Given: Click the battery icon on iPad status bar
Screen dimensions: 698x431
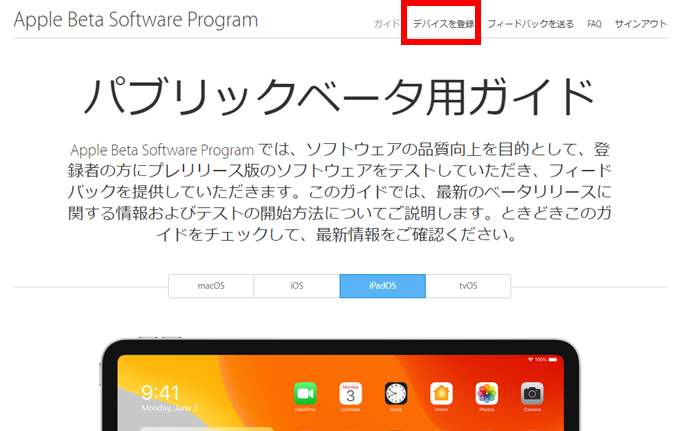Looking at the screenshot, I should (x=553, y=359).
